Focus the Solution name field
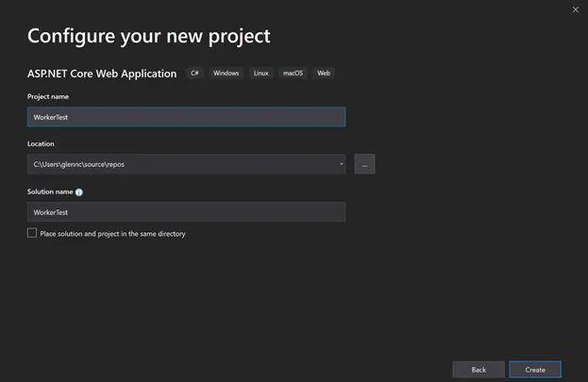588x382 pixels. (186, 212)
